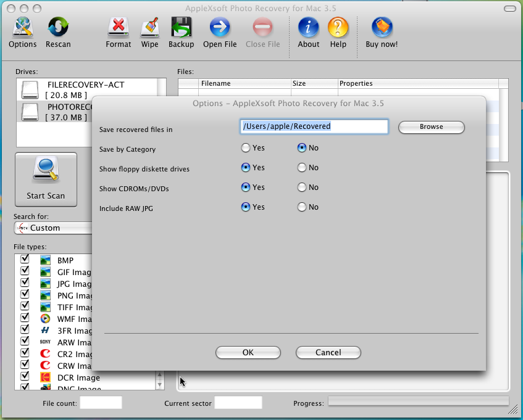Open the Search for Custom dropdown
The width and height of the screenshot is (523, 420).
[53, 228]
